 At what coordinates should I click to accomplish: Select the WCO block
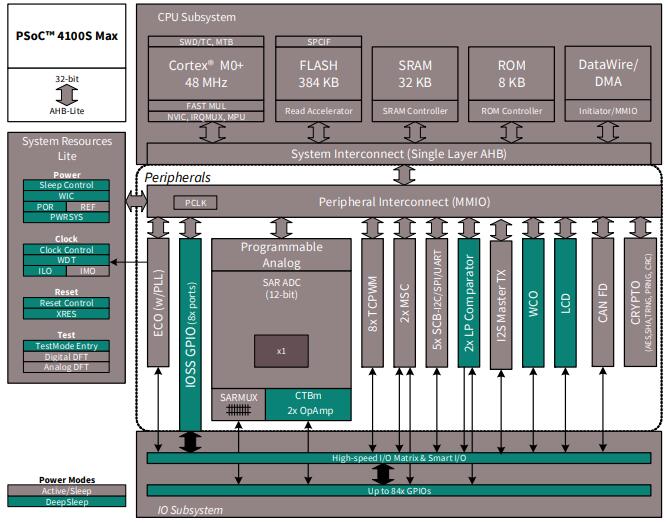pyautogui.click(x=533, y=302)
